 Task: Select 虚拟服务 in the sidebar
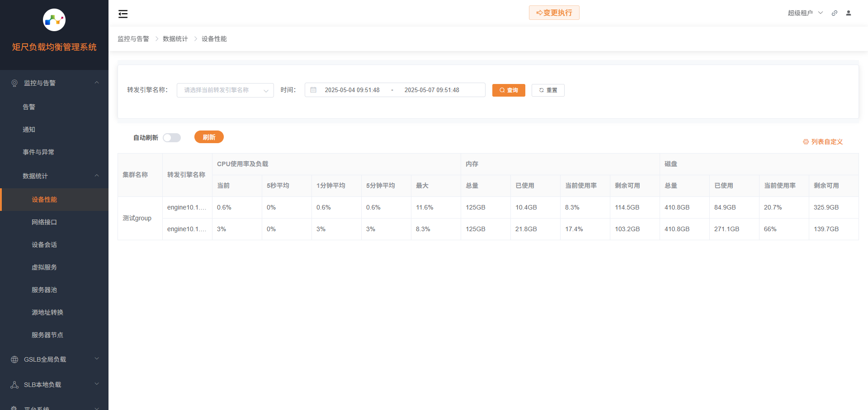pos(44,267)
